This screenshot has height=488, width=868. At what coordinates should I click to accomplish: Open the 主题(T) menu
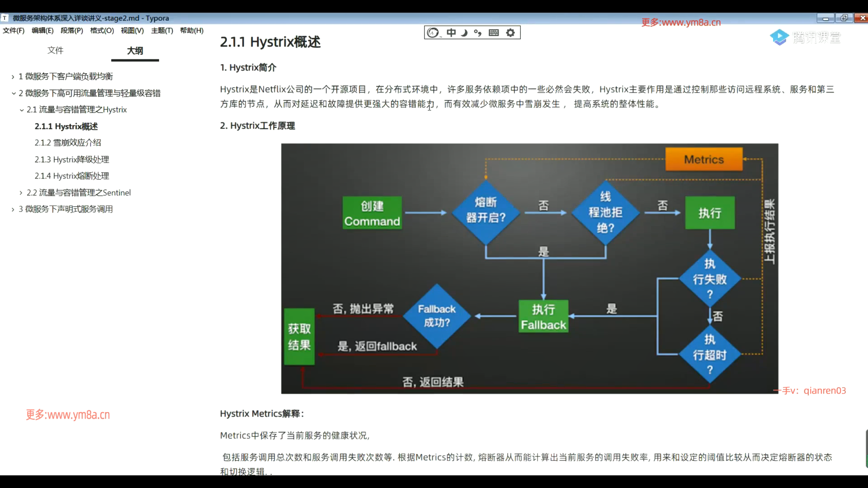[x=162, y=30]
